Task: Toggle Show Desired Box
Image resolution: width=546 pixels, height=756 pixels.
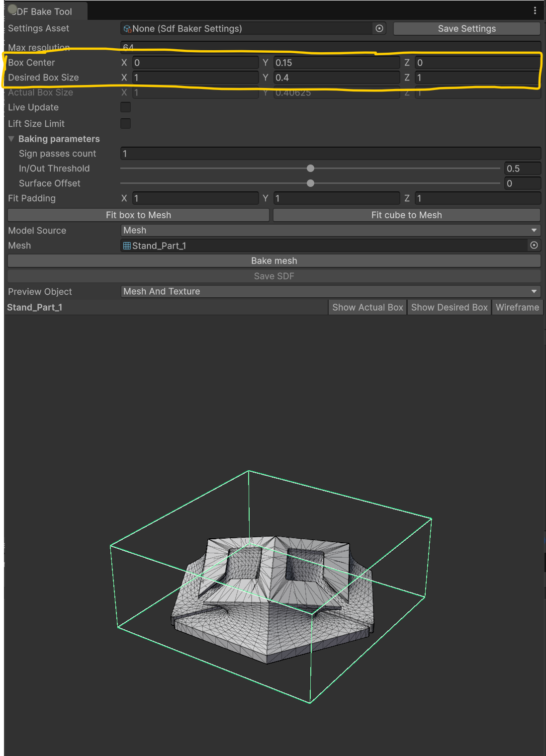Action: tap(449, 307)
